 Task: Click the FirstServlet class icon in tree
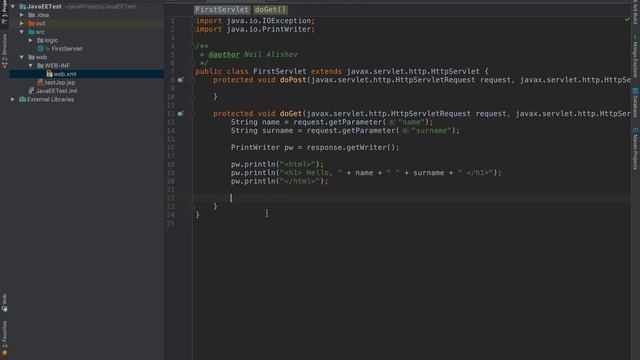coord(40,49)
